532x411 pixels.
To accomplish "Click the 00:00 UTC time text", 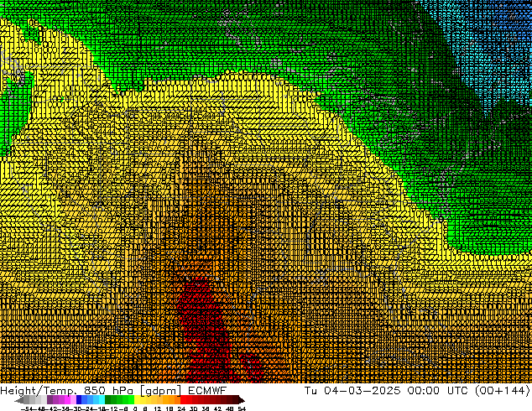I will pyautogui.click(x=439, y=390).
